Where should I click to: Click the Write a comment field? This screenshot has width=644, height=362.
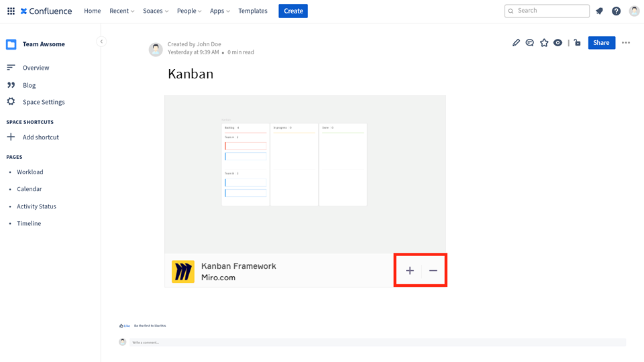378,343
